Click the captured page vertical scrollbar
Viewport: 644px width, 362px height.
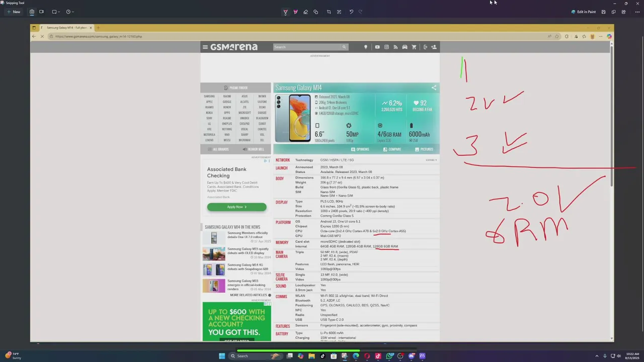pyautogui.click(x=611, y=117)
